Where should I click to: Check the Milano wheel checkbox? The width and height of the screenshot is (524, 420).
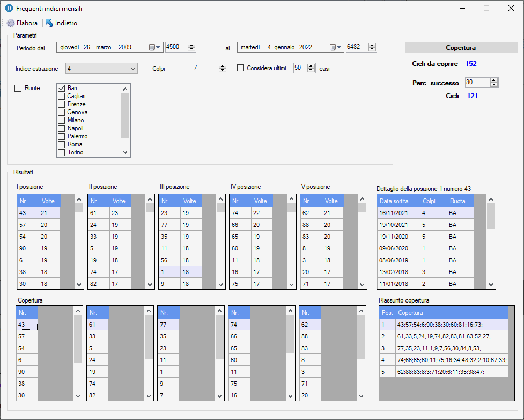pyautogui.click(x=62, y=120)
